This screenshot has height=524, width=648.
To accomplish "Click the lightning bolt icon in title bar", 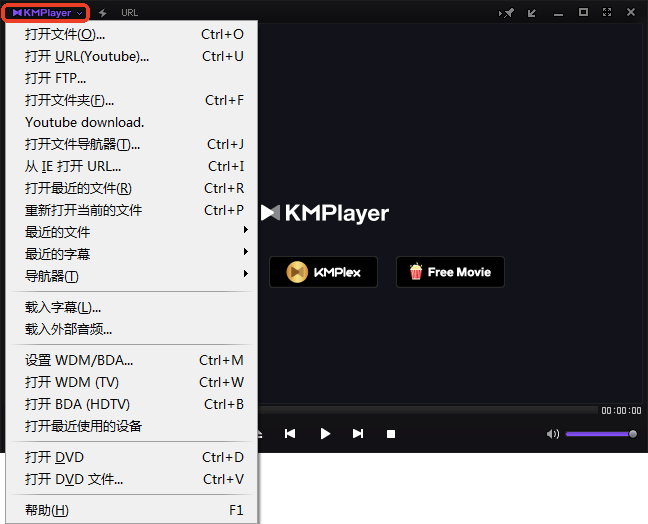I will point(102,13).
